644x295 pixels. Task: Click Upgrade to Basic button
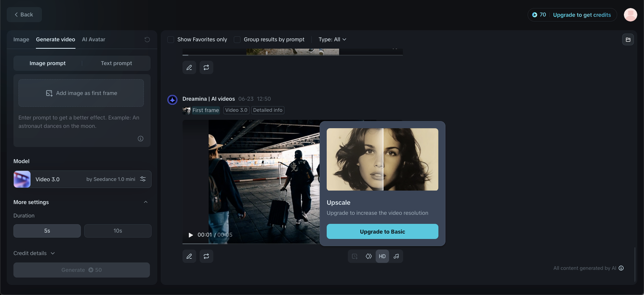[382, 232]
